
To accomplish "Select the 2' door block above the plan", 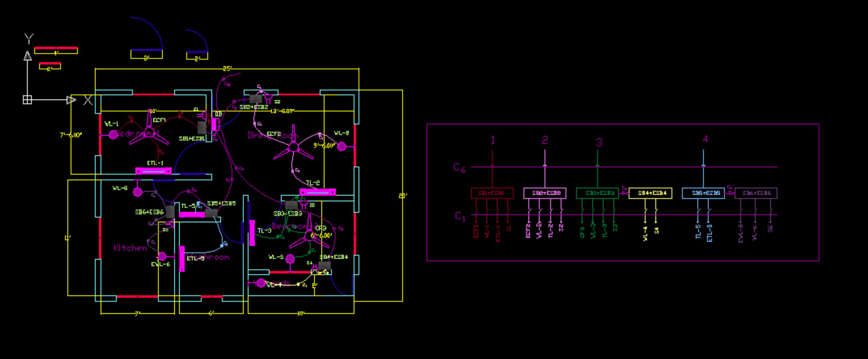I will [197, 44].
